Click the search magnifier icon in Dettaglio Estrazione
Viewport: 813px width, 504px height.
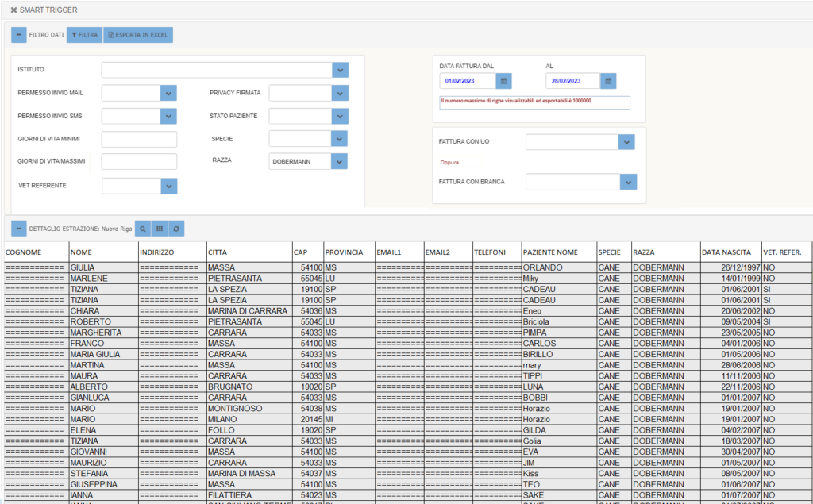pyautogui.click(x=143, y=229)
